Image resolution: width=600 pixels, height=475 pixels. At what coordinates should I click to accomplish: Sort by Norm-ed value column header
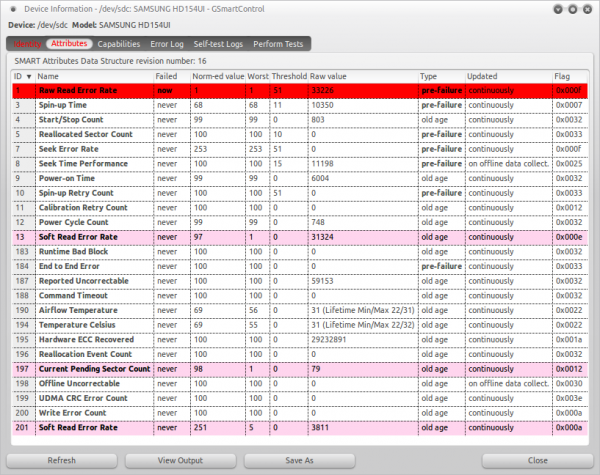click(x=218, y=76)
